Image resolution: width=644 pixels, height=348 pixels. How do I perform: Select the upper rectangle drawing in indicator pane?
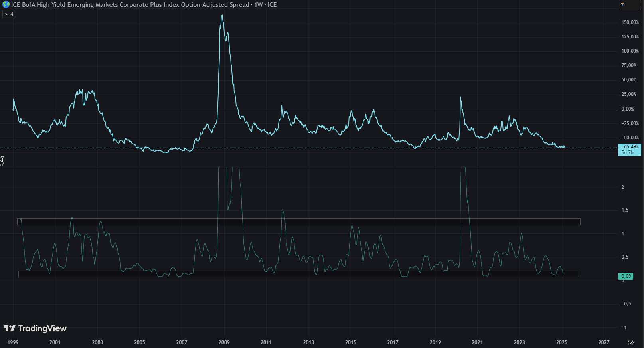click(x=299, y=221)
